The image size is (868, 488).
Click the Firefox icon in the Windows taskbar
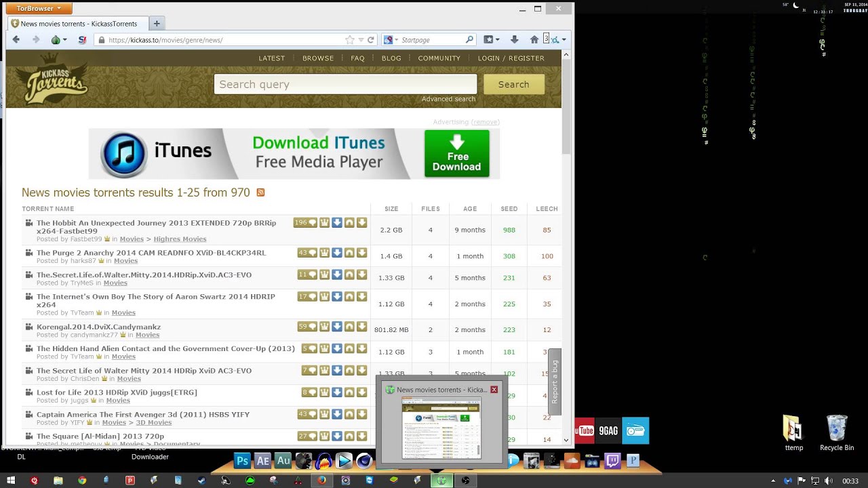[x=322, y=481]
